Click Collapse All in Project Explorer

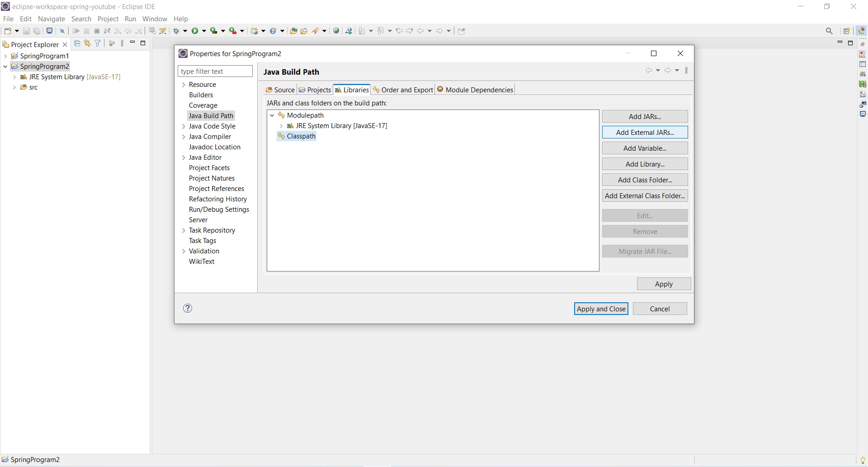tap(77, 43)
